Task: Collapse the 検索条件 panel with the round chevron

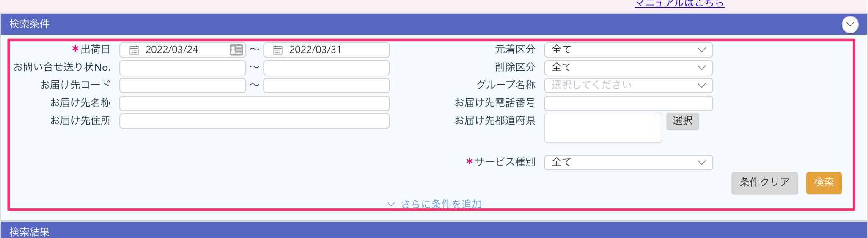Action: [850, 24]
